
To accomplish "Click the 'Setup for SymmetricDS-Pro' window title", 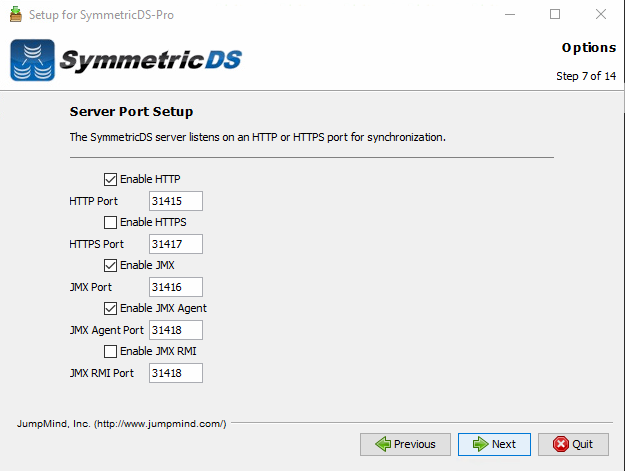I will pyautogui.click(x=101, y=15).
